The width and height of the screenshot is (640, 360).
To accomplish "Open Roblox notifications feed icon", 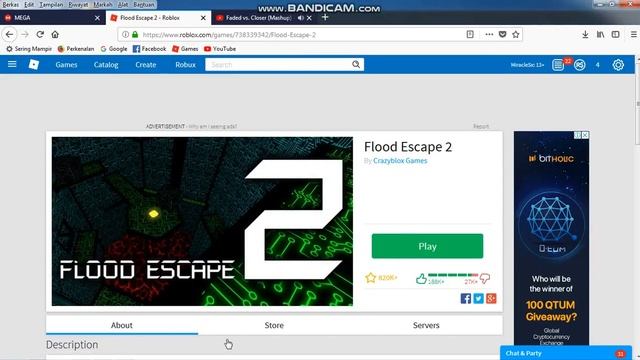I will 558,65.
